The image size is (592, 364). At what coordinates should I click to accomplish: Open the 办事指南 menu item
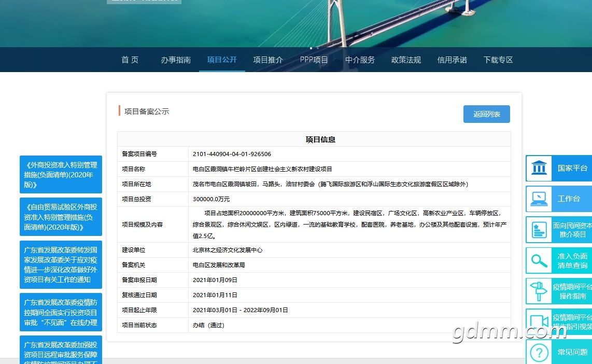[175, 60]
